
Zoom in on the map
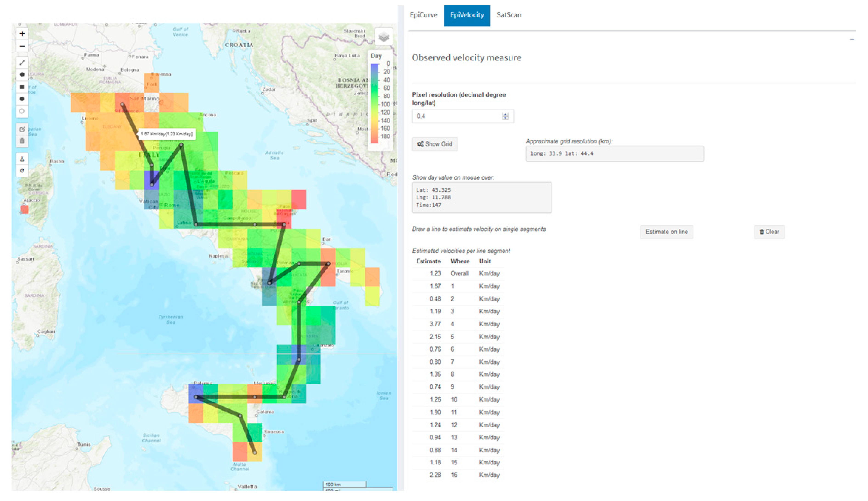(22, 34)
